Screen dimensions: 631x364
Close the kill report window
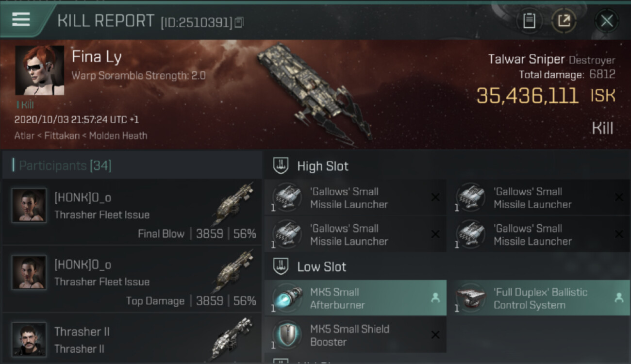click(x=607, y=20)
